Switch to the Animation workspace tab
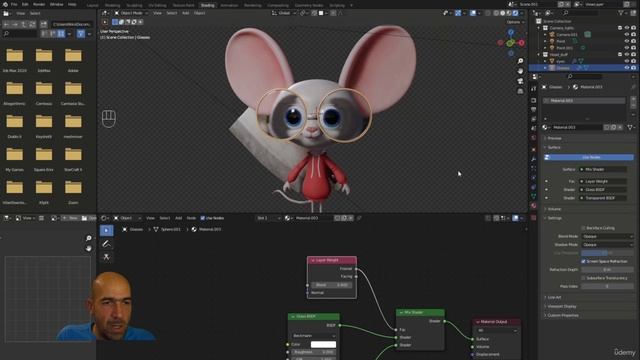640x360 pixels. pos(229,5)
